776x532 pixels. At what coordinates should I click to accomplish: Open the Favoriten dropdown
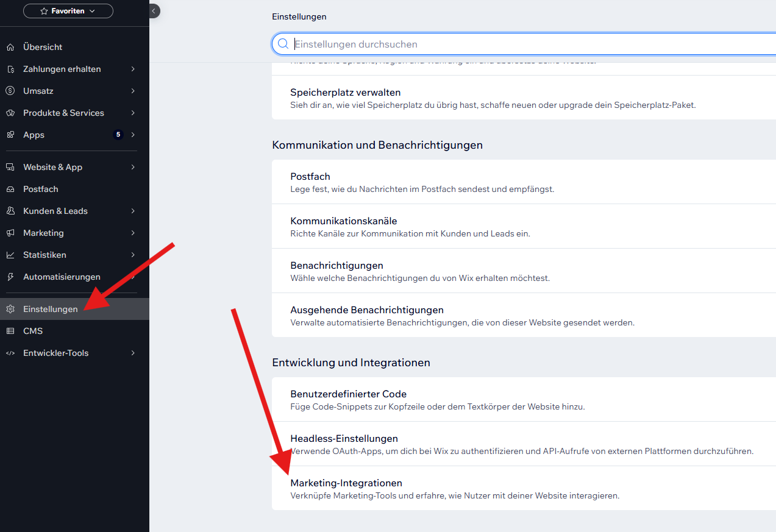point(68,11)
